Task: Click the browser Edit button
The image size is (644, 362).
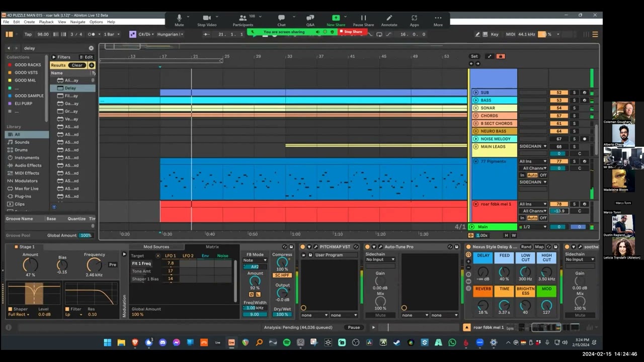Action: click(86, 57)
